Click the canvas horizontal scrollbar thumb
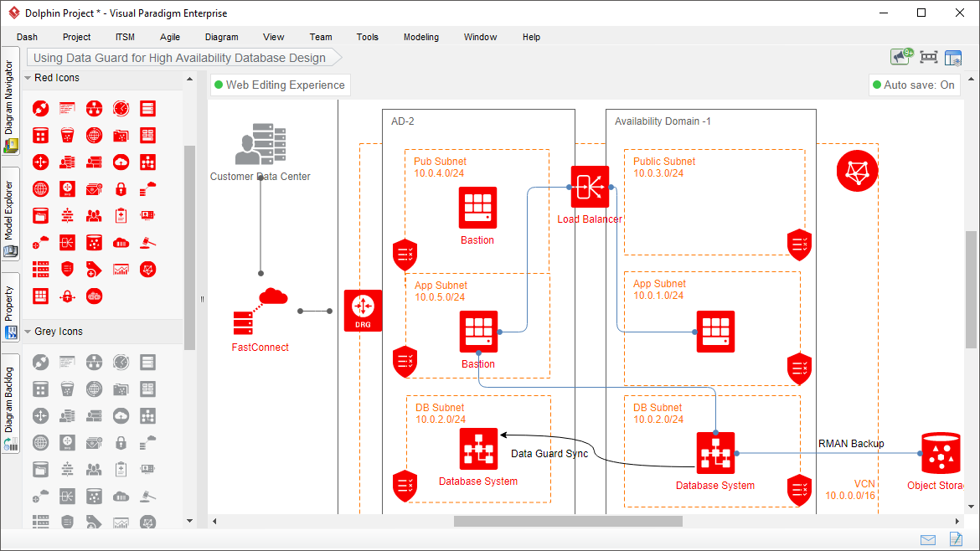The height and width of the screenshot is (551, 980). point(568,521)
